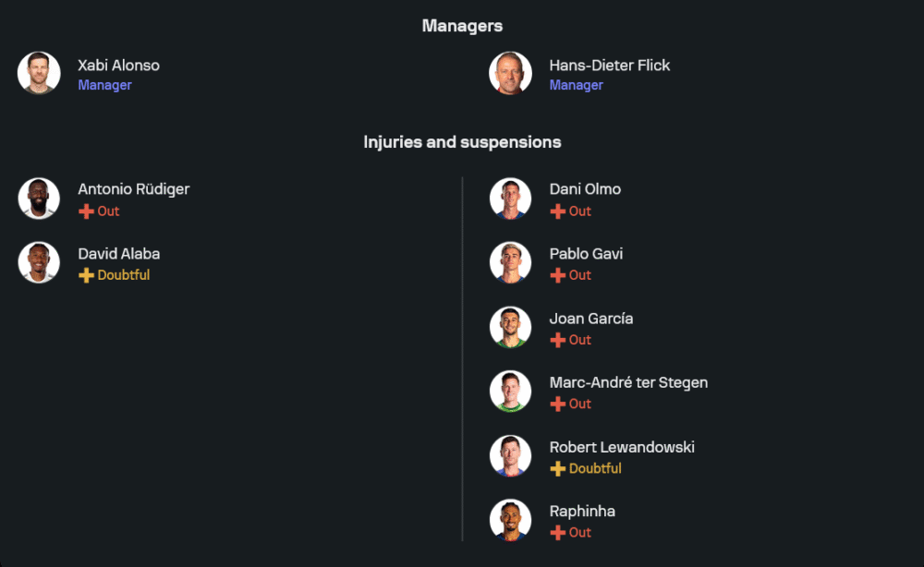
Task: Open Dani Olmo's player avatar
Action: [510, 198]
